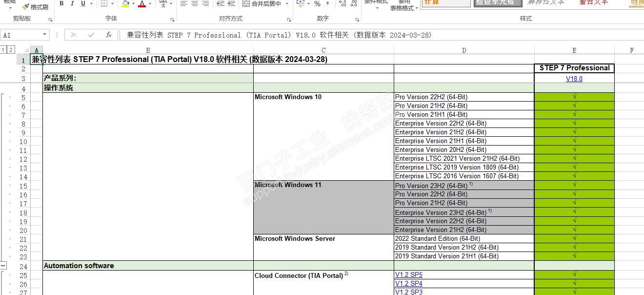
Task: Open the phonetic guide dropdown arrow
Action: (171, 3)
